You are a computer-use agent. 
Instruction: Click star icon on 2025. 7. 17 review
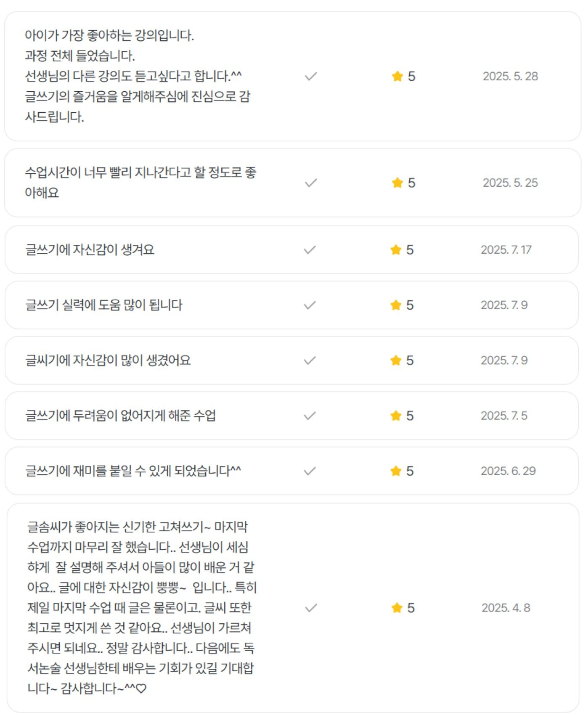point(396,250)
